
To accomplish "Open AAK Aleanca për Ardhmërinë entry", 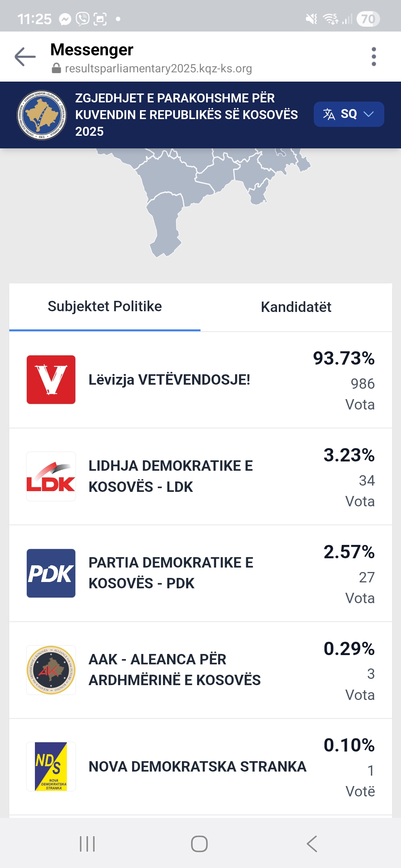I will (x=175, y=670).
